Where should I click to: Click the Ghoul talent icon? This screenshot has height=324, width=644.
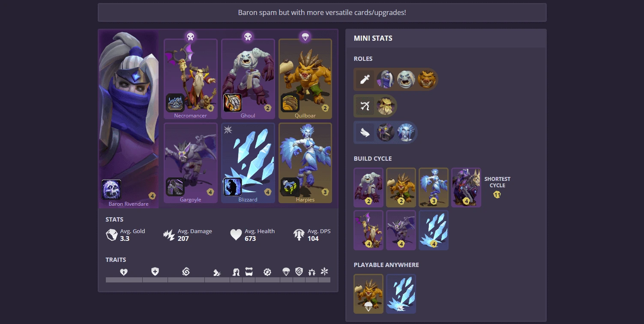[x=233, y=103]
